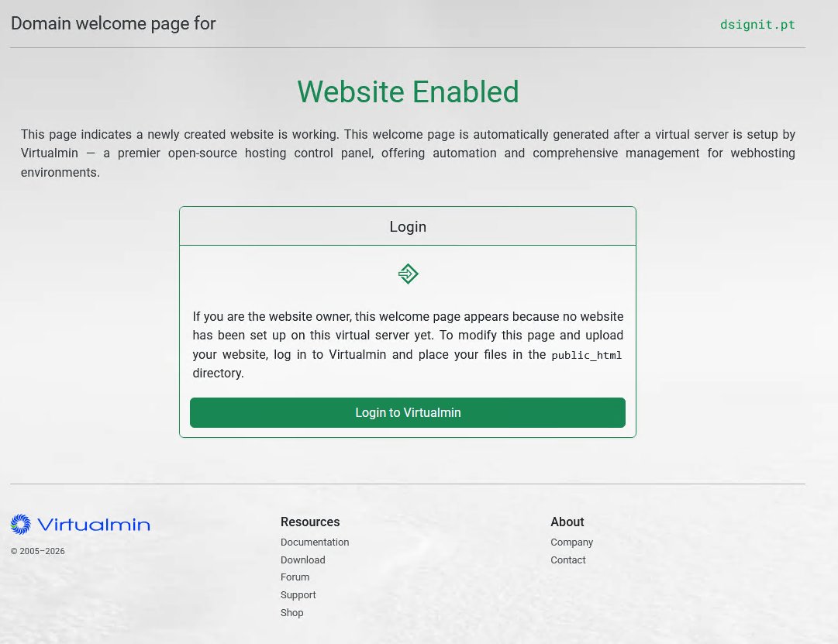
Task: Open the Support link
Action: [x=298, y=595]
